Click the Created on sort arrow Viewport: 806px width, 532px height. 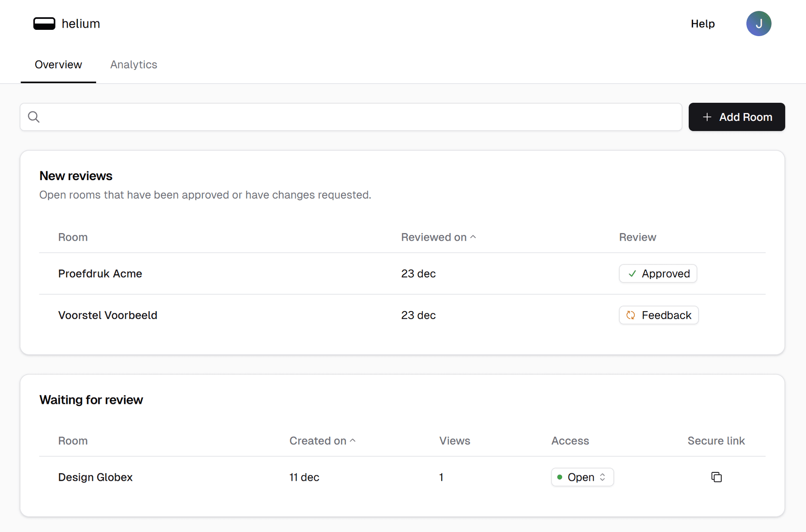coord(353,440)
